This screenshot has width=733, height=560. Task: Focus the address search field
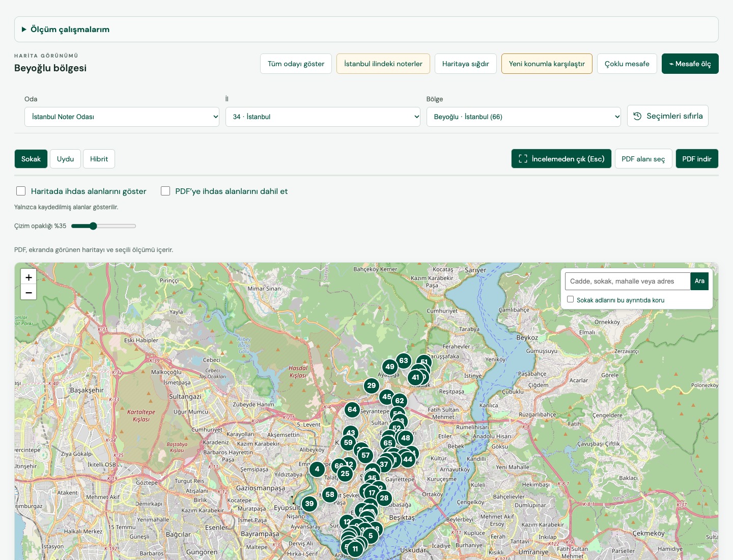click(628, 281)
